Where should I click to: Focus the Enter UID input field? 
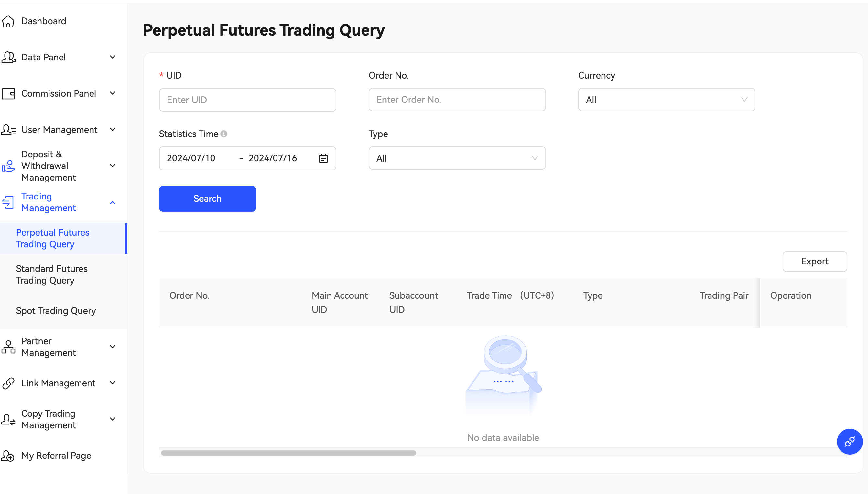pyautogui.click(x=247, y=100)
